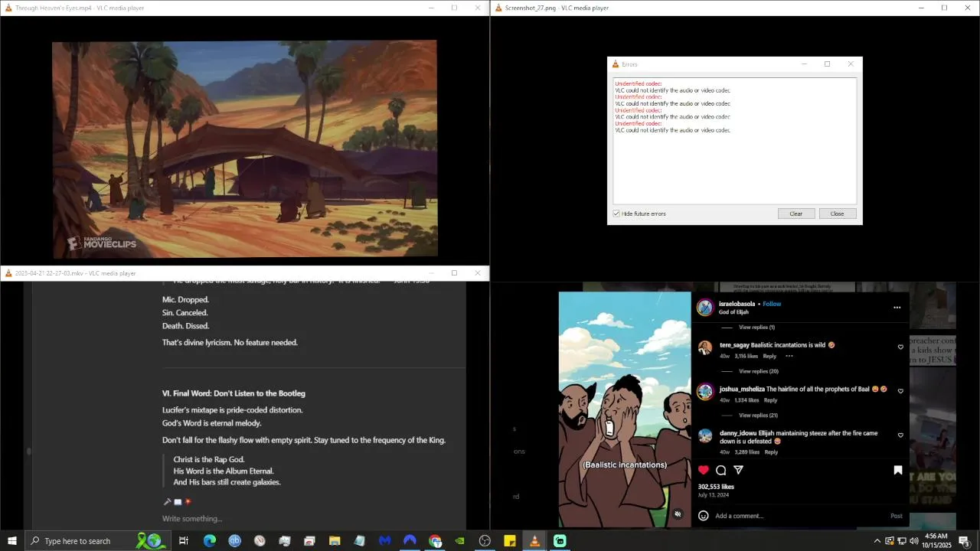
Task: Open the network status tray icon
Action: click(x=901, y=541)
